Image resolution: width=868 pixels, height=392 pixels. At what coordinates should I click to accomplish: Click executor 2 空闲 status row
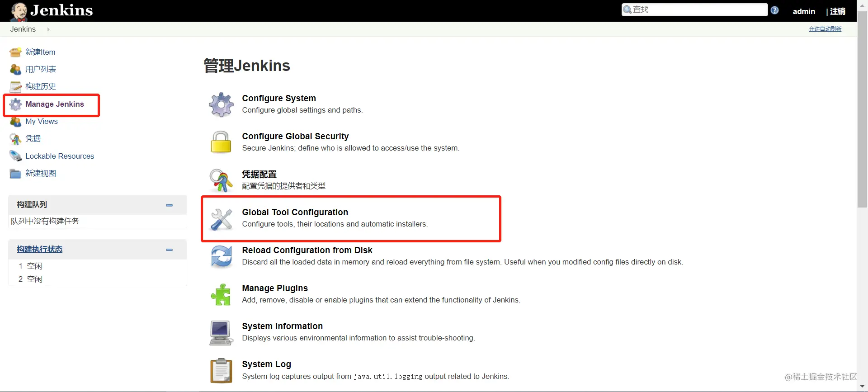[97, 279]
